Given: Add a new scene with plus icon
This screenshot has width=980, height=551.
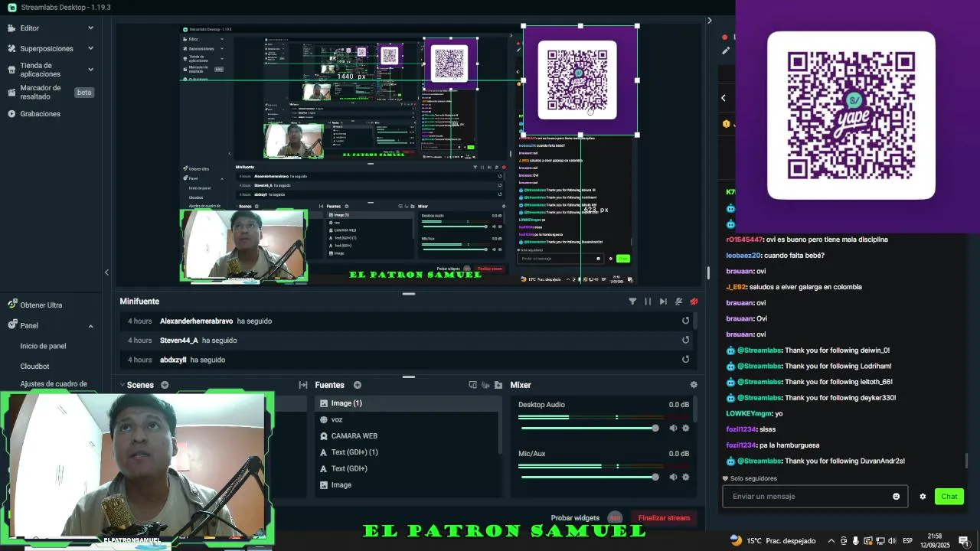Looking at the screenshot, I should point(165,385).
